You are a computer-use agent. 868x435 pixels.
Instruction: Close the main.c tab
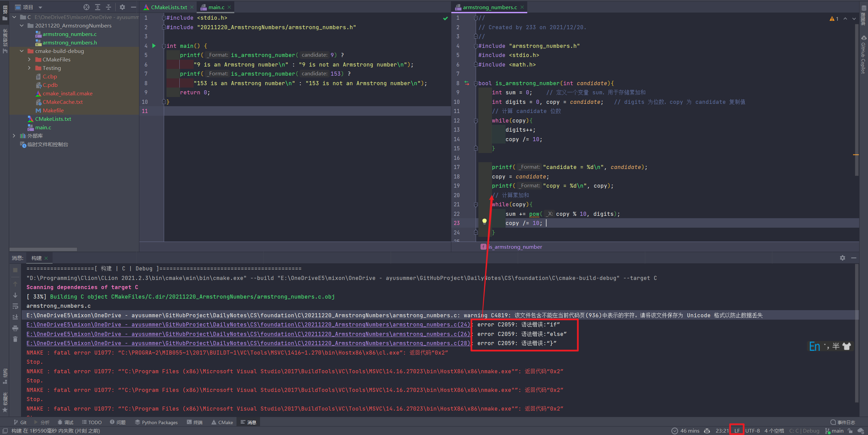click(x=230, y=7)
